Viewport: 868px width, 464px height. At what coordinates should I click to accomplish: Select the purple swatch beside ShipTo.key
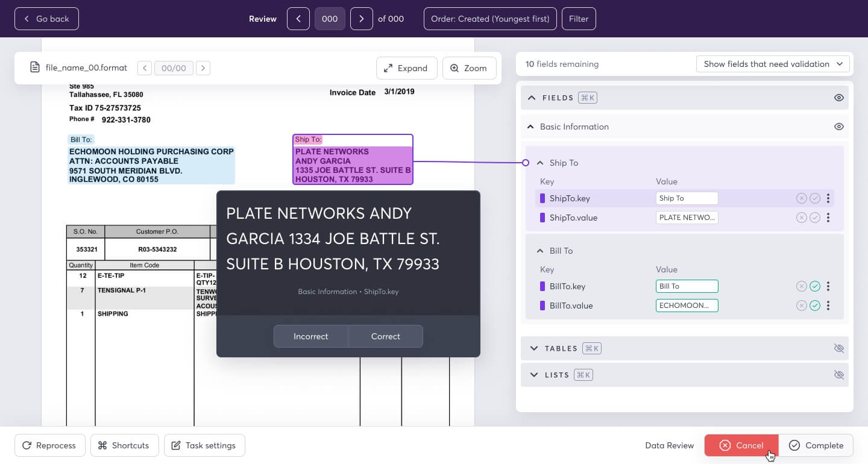[542, 198]
